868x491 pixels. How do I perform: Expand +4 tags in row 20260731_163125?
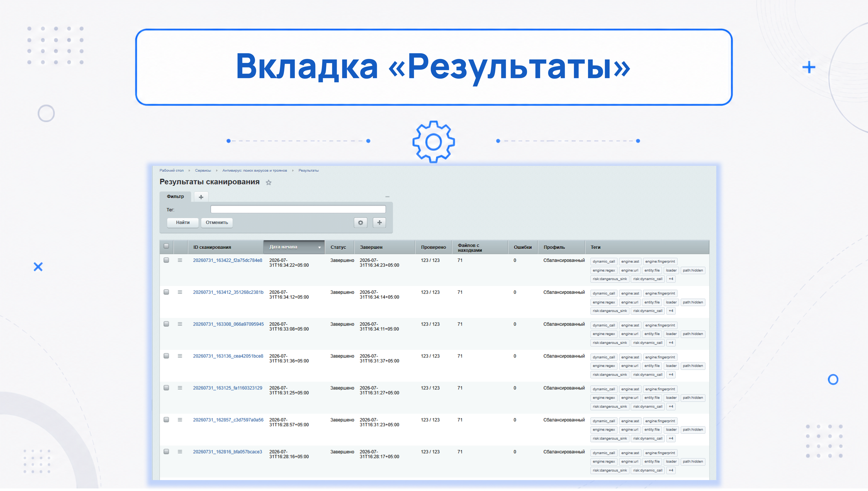[671, 407]
